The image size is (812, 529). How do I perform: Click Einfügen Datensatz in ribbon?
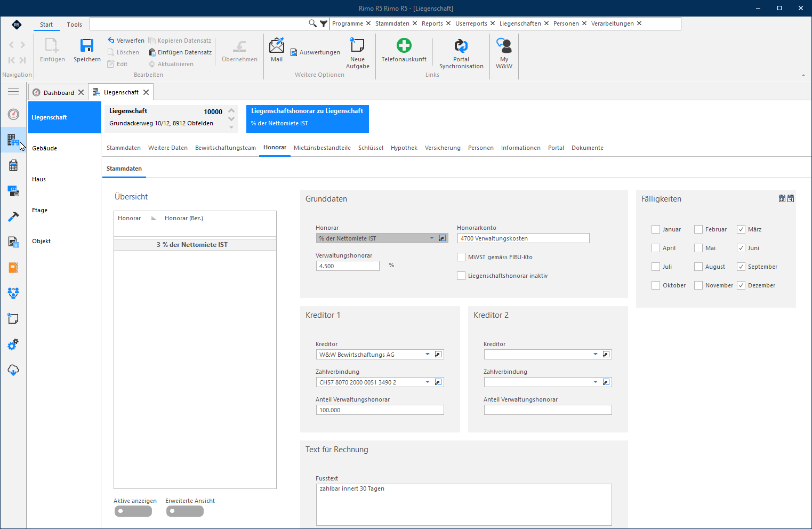click(180, 52)
